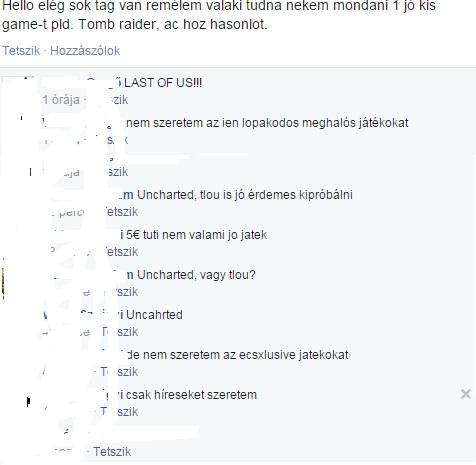Like the "Uncharted, tlou is jó" comment
Viewport: 476px width, 465px height.
point(121,212)
